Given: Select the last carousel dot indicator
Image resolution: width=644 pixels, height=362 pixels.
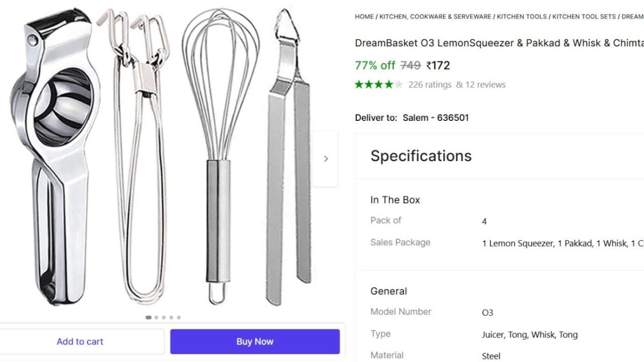Looking at the screenshot, I should pos(178,317).
